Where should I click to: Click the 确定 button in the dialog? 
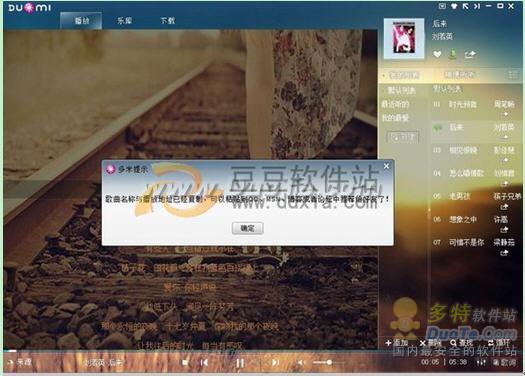click(x=248, y=228)
